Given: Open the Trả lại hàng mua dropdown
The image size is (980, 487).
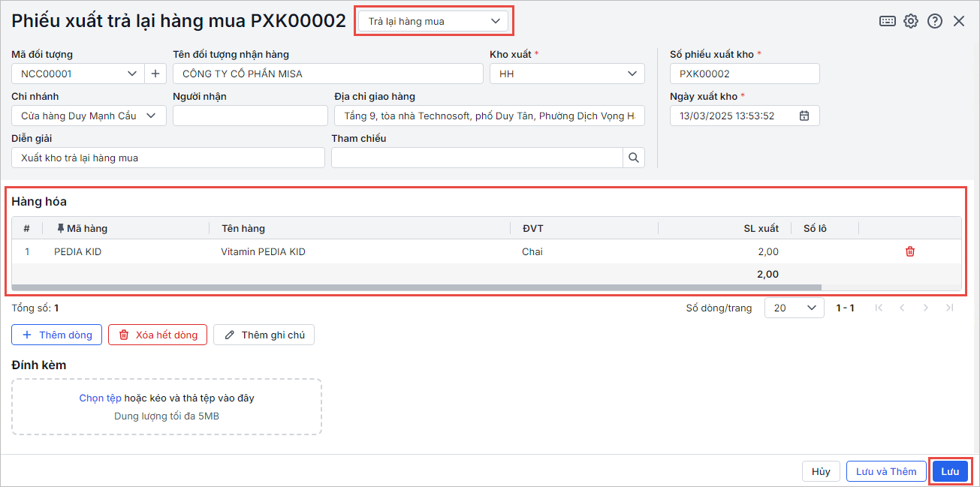Looking at the screenshot, I should pyautogui.click(x=434, y=21).
